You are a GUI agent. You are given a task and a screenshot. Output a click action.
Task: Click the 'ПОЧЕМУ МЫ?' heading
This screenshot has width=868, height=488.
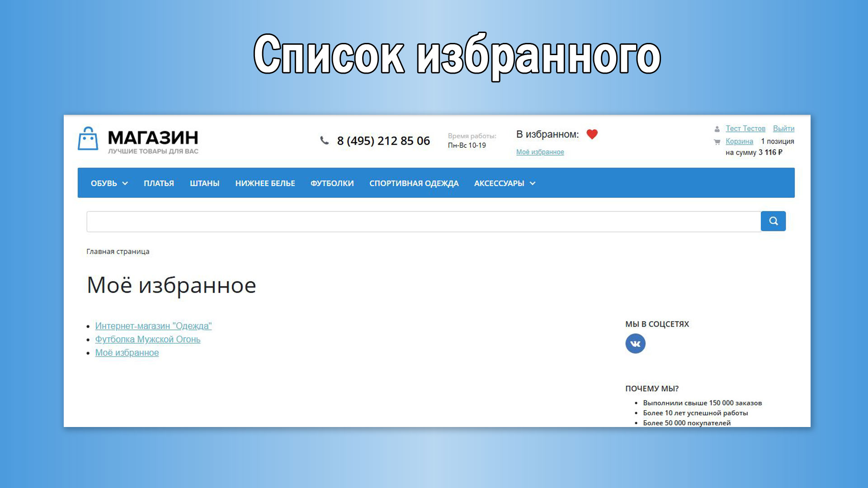click(651, 389)
